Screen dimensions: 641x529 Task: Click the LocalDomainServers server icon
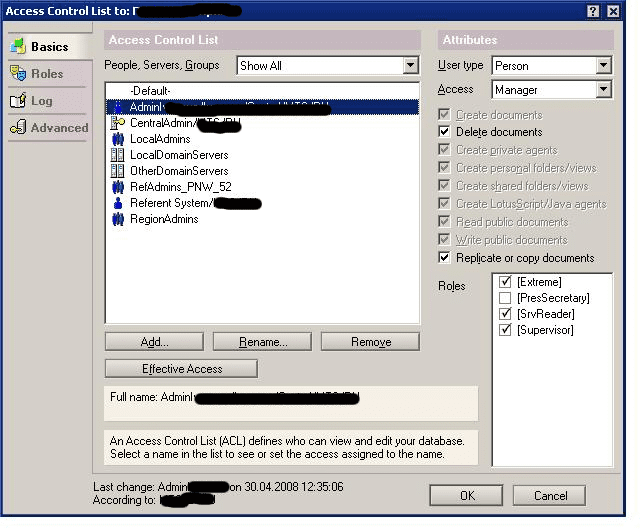(x=117, y=155)
